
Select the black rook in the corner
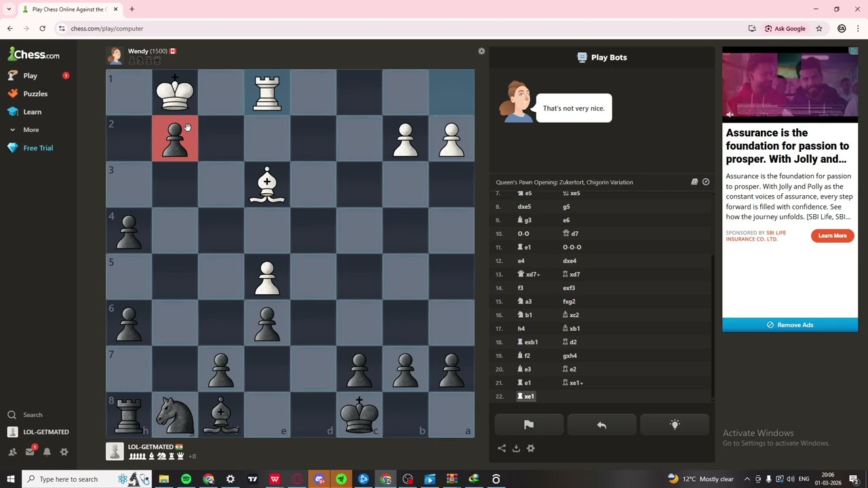[x=129, y=415]
